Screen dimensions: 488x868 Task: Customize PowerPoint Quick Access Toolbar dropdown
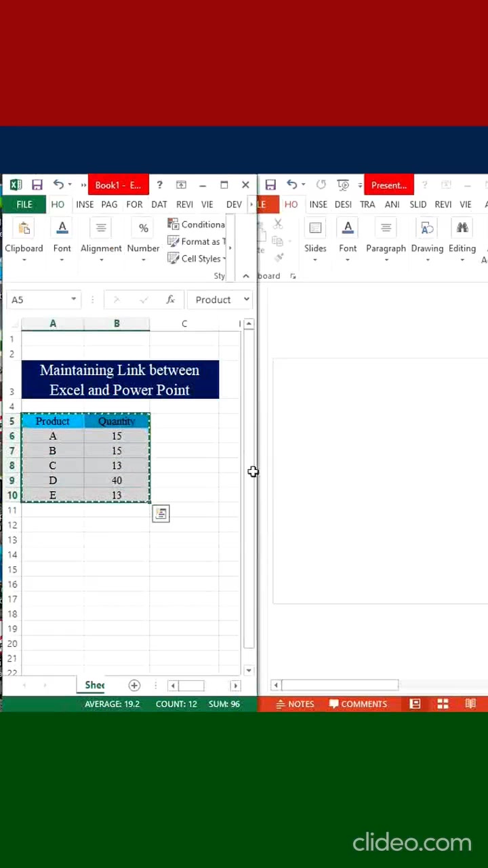pos(360,185)
